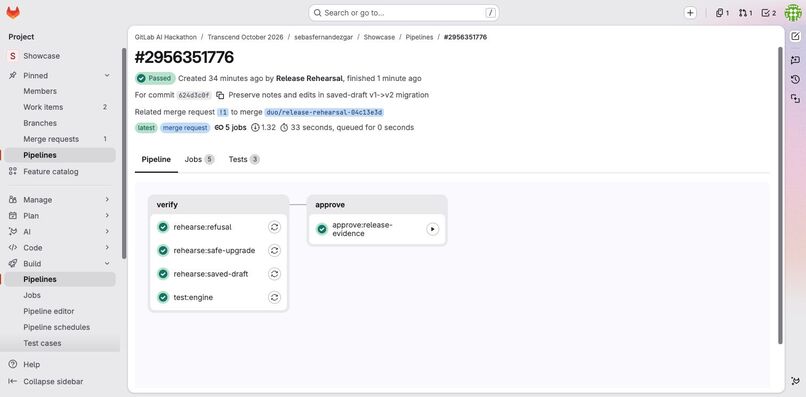Retry the rehearse:refusal job
Screen dimensions: 806x397
point(274,227)
